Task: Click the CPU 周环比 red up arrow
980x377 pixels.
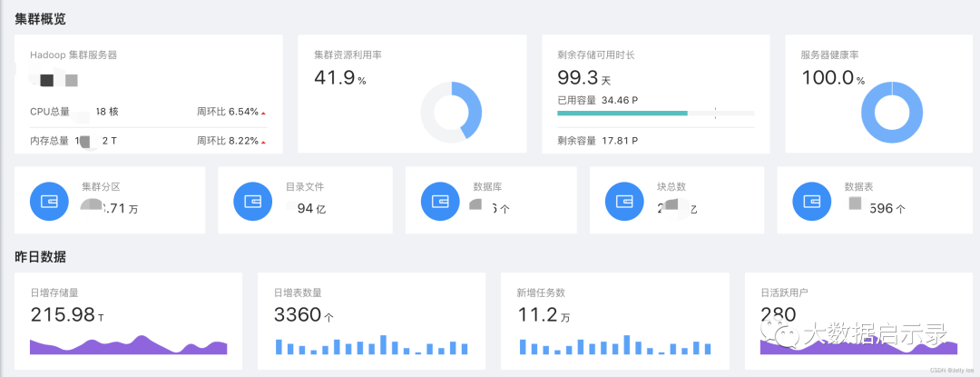Action: click(x=264, y=114)
